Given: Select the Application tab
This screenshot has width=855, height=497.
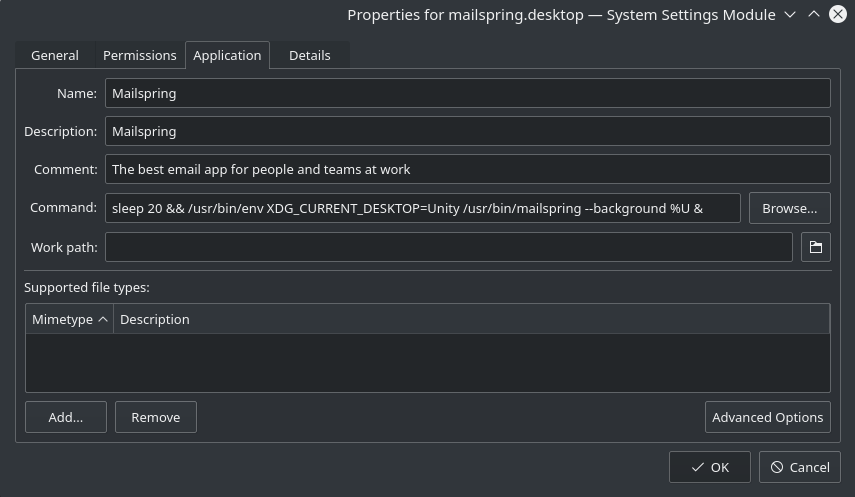Looking at the screenshot, I should point(227,55).
